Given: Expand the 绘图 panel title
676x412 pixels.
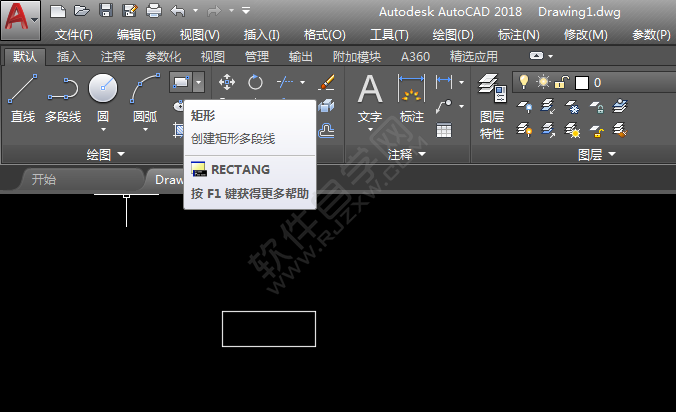Looking at the screenshot, I should point(105,154).
